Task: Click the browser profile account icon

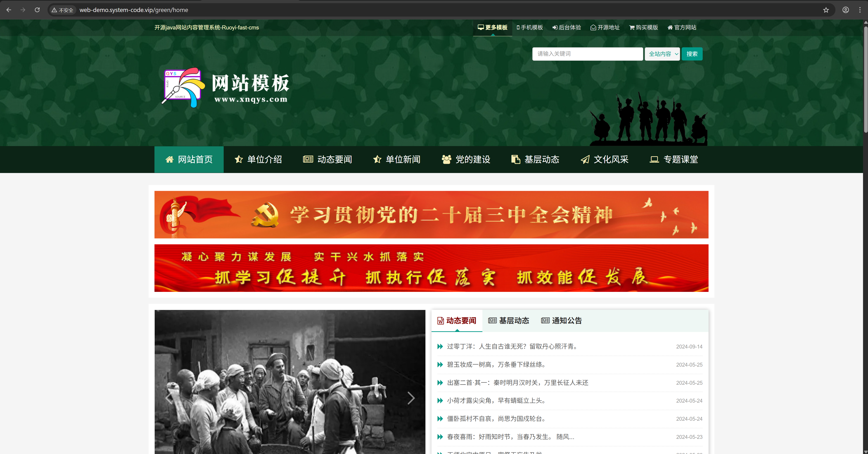Action: (x=845, y=10)
